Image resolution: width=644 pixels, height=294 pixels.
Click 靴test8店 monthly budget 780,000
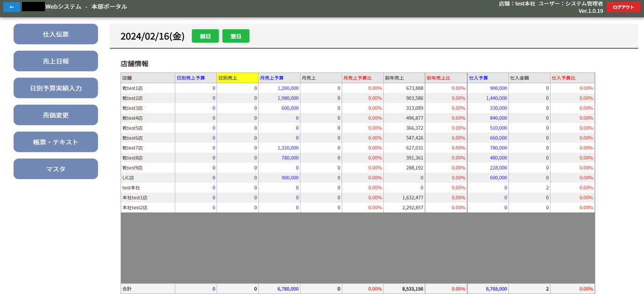[290, 158]
